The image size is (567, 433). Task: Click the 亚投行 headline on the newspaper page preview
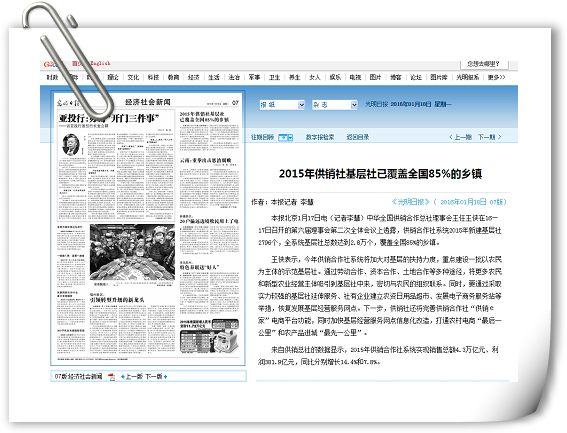(110, 118)
